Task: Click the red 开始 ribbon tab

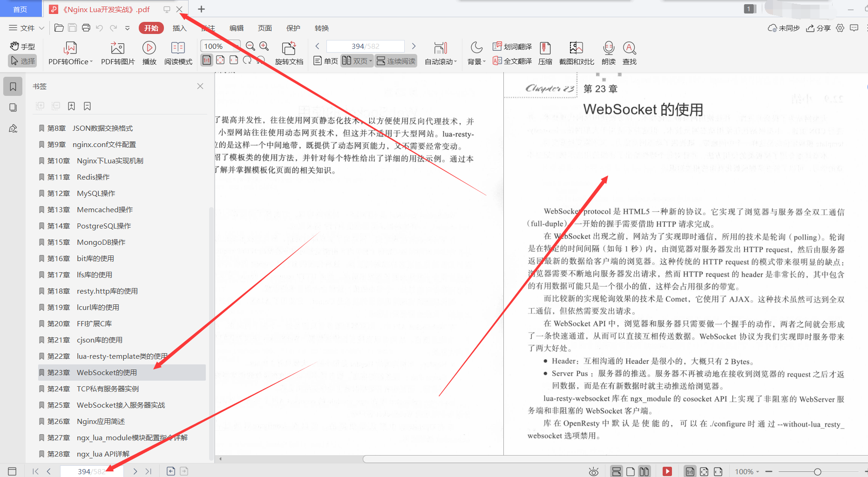Action: (151, 28)
